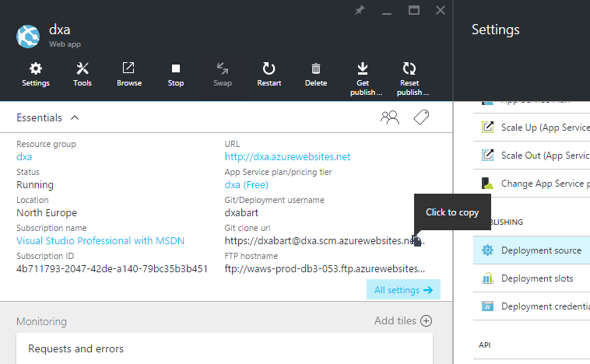Stop the dxa web app
Viewport: 590px width, 364px height.
click(176, 75)
